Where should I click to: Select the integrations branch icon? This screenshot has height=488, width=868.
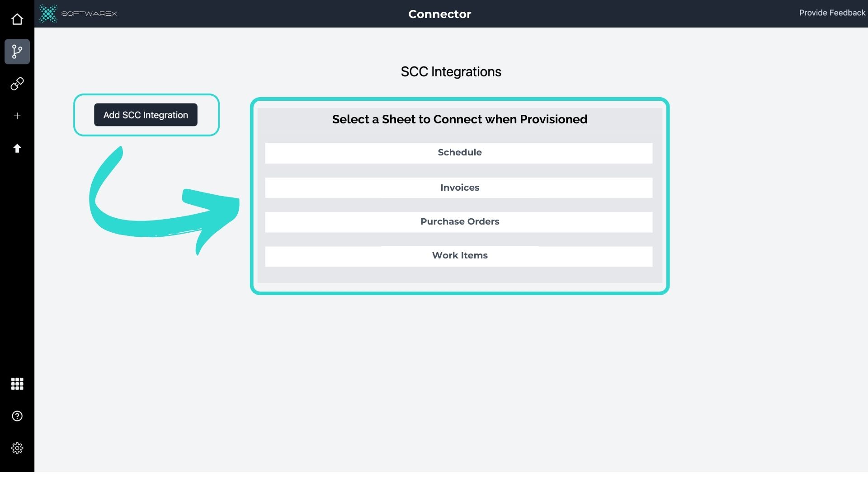click(x=17, y=52)
